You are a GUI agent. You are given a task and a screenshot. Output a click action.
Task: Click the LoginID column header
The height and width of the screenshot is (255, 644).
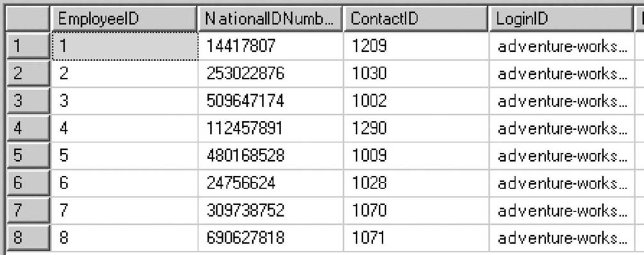[561, 19]
